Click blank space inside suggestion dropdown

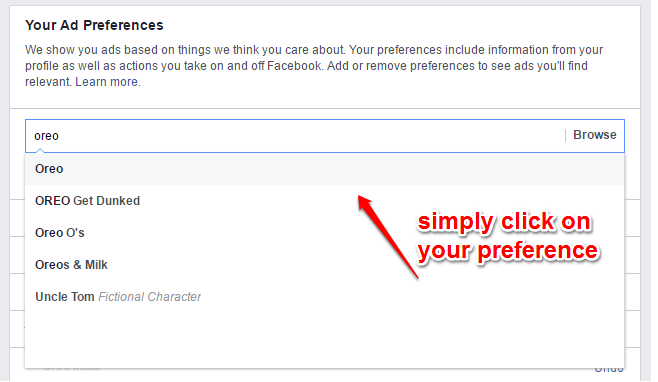pyautogui.click(x=325, y=338)
